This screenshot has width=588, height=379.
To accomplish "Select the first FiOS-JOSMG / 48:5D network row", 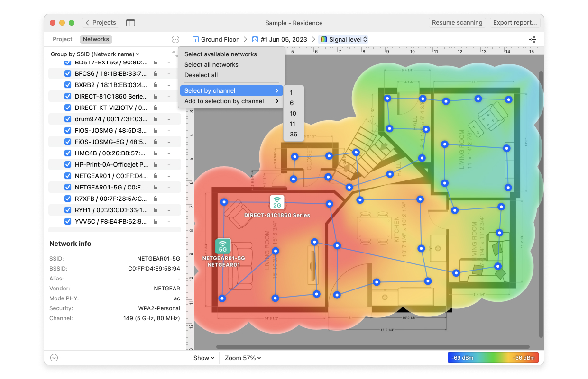I will [x=115, y=130].
